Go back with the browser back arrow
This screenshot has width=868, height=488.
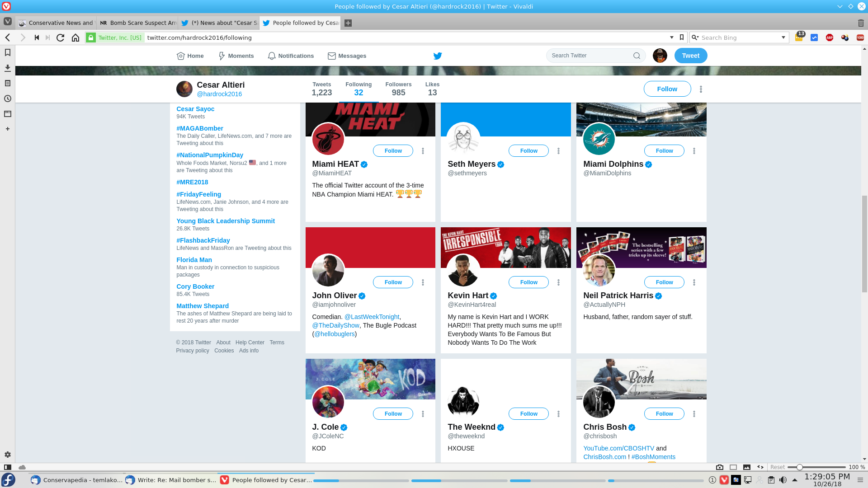pos(8,38)
